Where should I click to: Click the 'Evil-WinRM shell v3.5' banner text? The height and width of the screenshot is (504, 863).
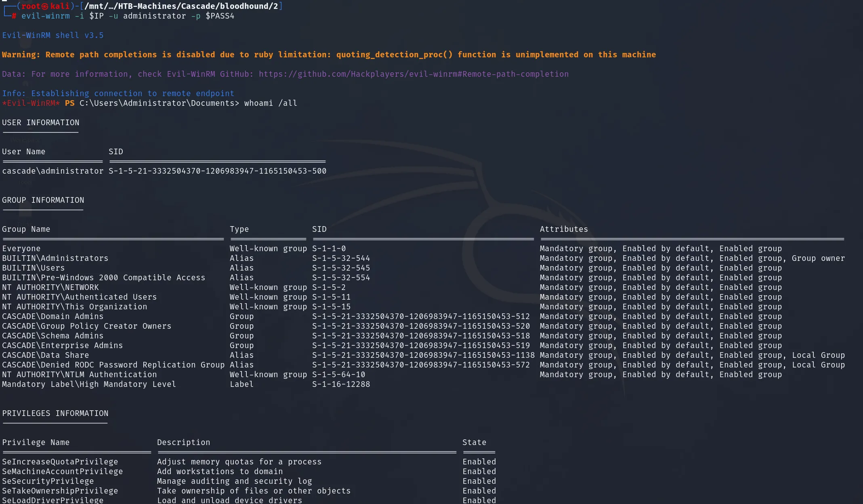[53, 35]
